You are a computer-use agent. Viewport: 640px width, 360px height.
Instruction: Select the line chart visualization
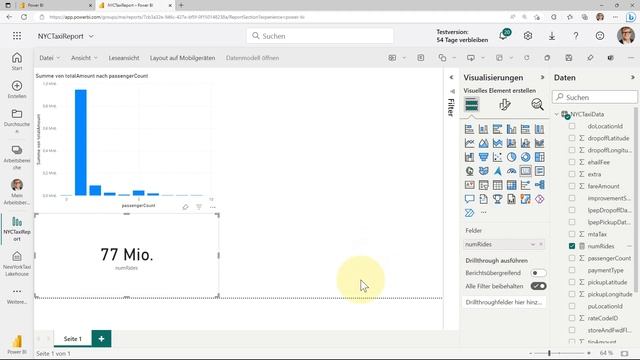[x=469, y=143]
